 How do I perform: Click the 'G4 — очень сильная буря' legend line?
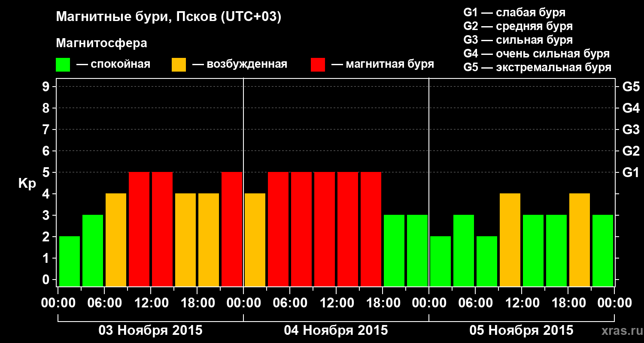point(537,54)
